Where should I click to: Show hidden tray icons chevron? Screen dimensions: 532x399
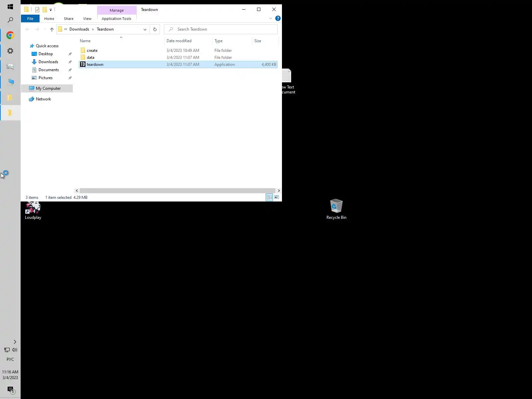pos(15,342)
